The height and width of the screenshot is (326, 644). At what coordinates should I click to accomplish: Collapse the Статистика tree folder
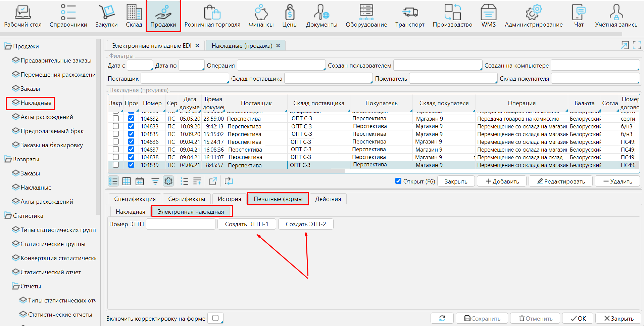point(8,216)
